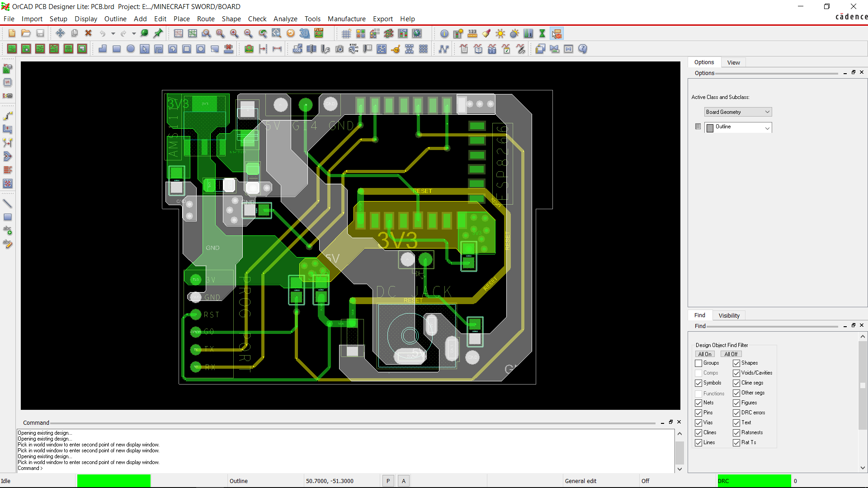868x488 pixels.
Task: Click the ODB export icon
Action: (x=297, y=49)
